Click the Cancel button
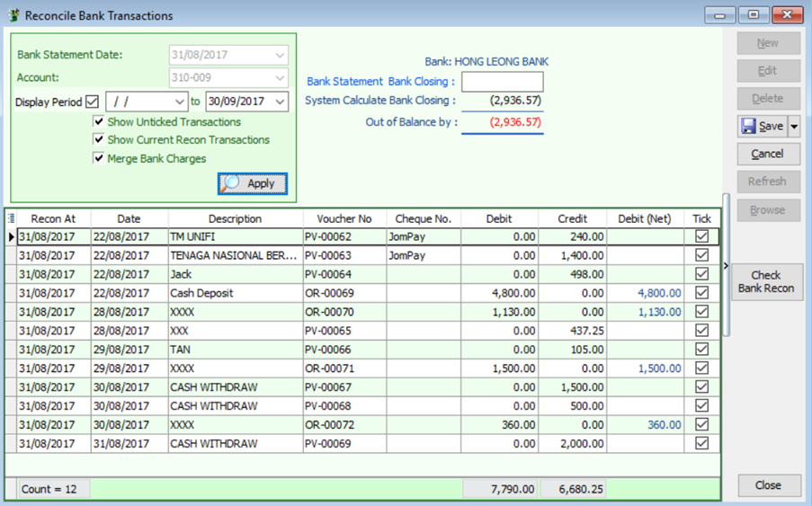 click(x=767, y=155)
